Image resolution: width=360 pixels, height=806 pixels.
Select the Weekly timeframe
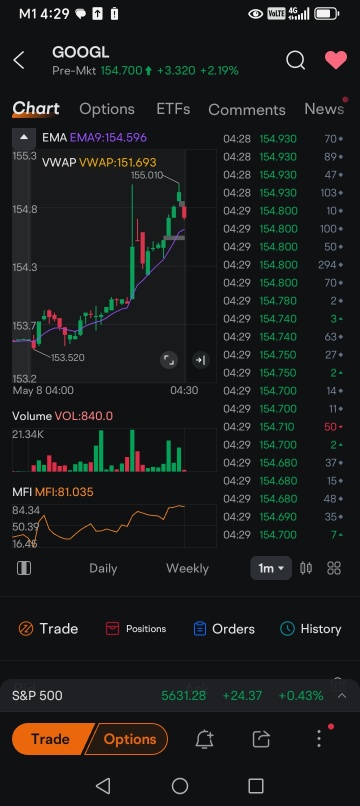click(x=187, y=568)
